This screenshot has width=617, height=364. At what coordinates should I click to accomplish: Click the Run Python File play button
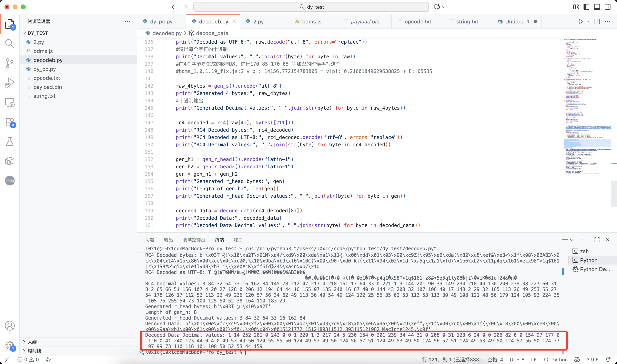coord(581,22)
